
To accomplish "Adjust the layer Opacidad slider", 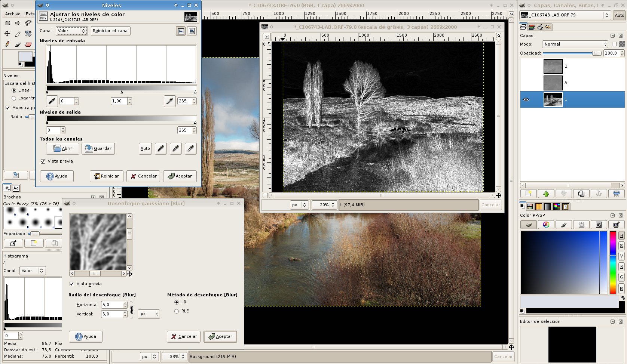I will (x=572, y=53).
